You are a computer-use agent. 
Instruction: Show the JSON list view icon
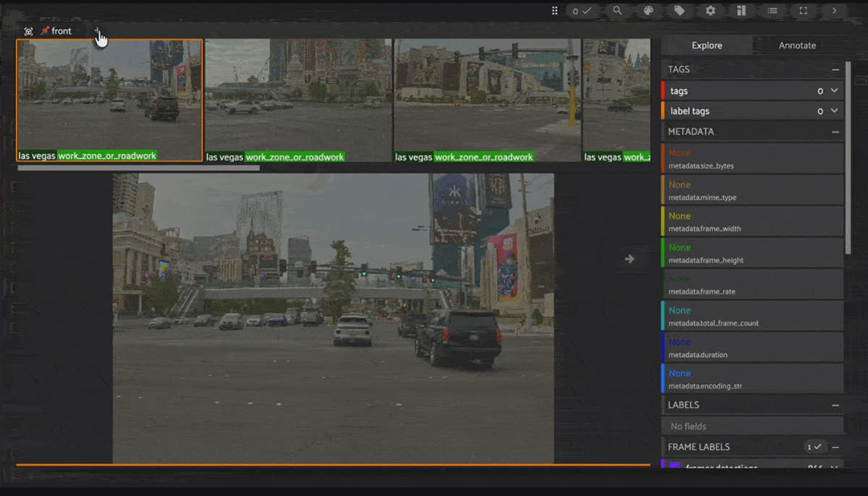coord(773,11)
